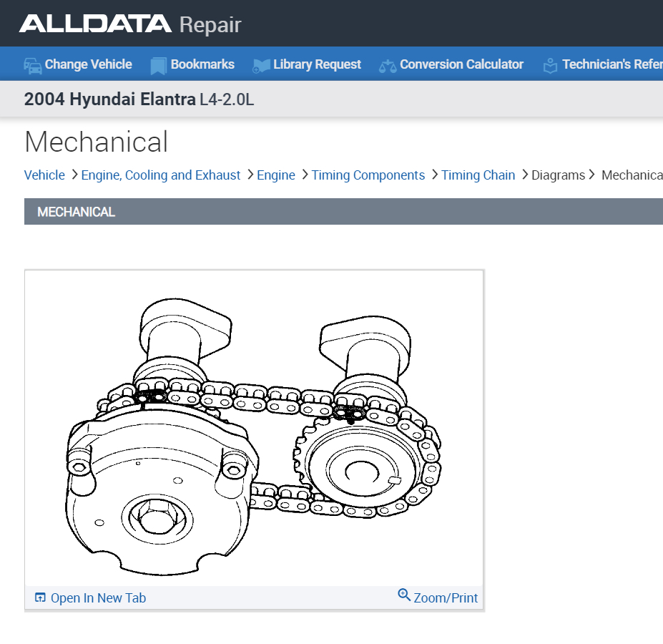
Task: Go to Vehicle breadcrumb link
Action: click(44, 175)
